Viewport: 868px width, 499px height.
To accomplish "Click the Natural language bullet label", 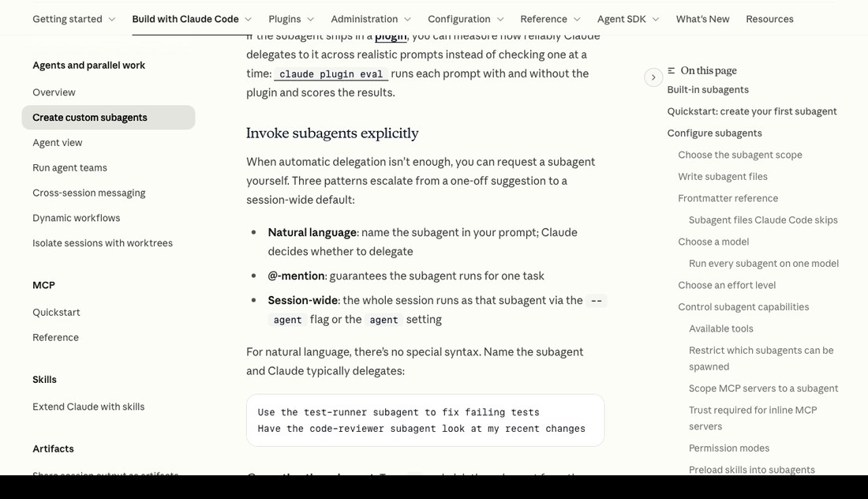I will [312, 233].
